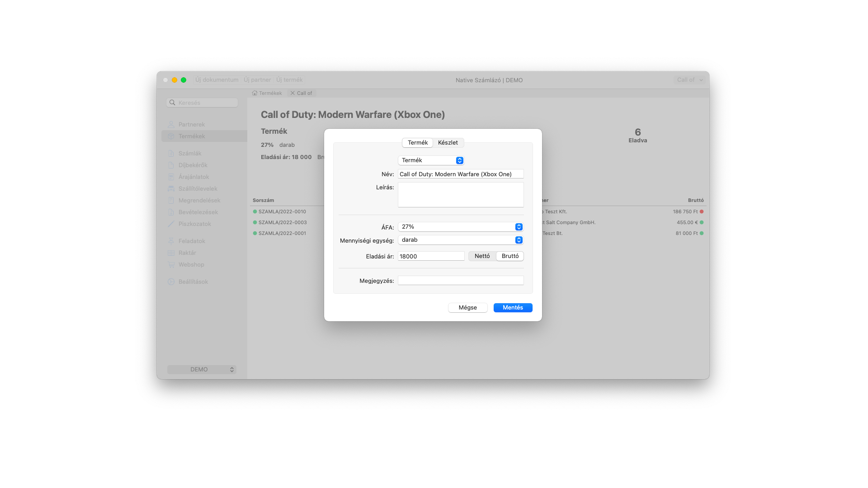This screenshot has height=488, width=868.
Task: Save the product with Mentés
Action: click(513, 307)
